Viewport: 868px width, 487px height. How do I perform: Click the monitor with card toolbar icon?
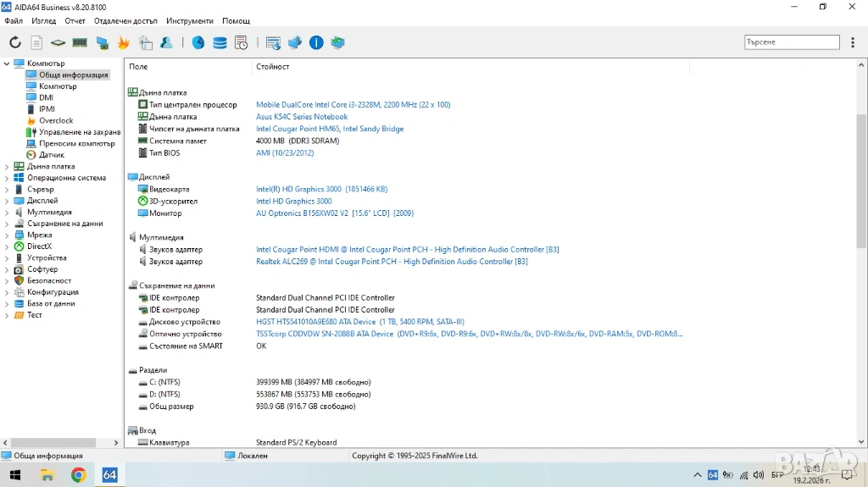[102, 42]
